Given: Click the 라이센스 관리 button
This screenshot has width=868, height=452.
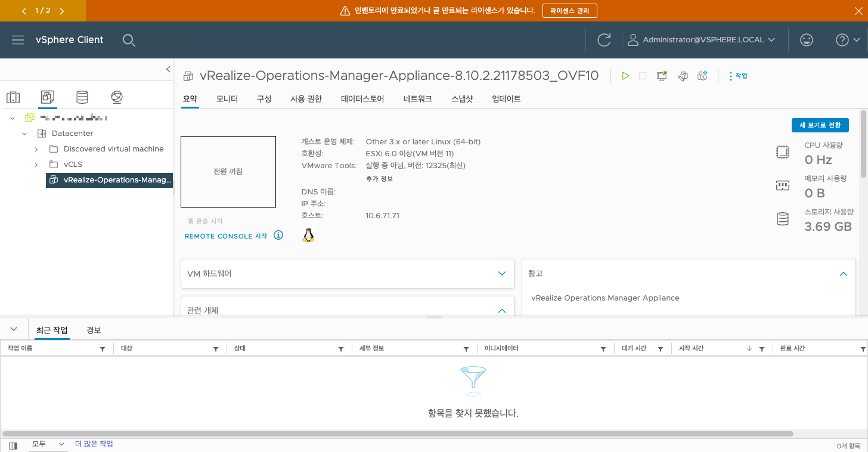Looking at the screenshot, I should tap(569, 11).
